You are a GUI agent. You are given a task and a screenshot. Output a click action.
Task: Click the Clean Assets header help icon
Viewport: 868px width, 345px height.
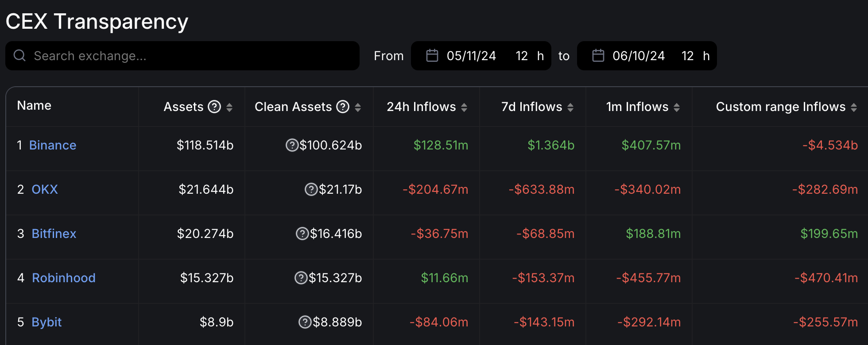click(343, 107)
